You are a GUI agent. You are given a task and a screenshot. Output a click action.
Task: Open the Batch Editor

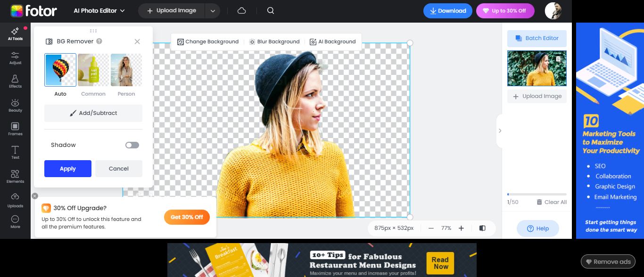pyautogui.click(x=537, y=38)
